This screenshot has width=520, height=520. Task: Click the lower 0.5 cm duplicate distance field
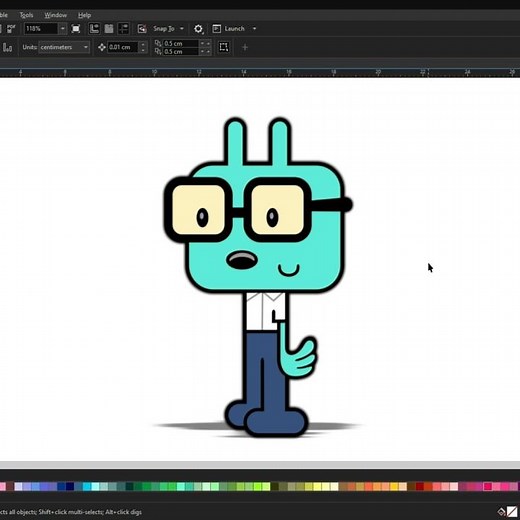tap(181, 51)
